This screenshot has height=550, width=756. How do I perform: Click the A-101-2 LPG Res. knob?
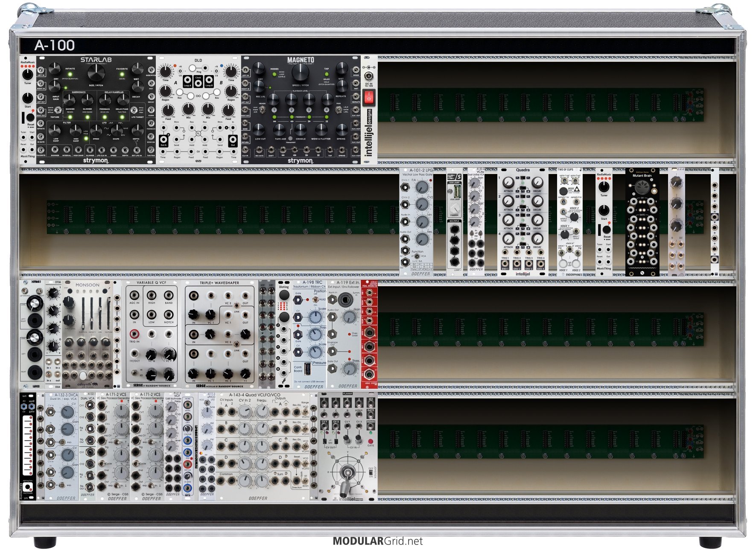click(422, 239)
